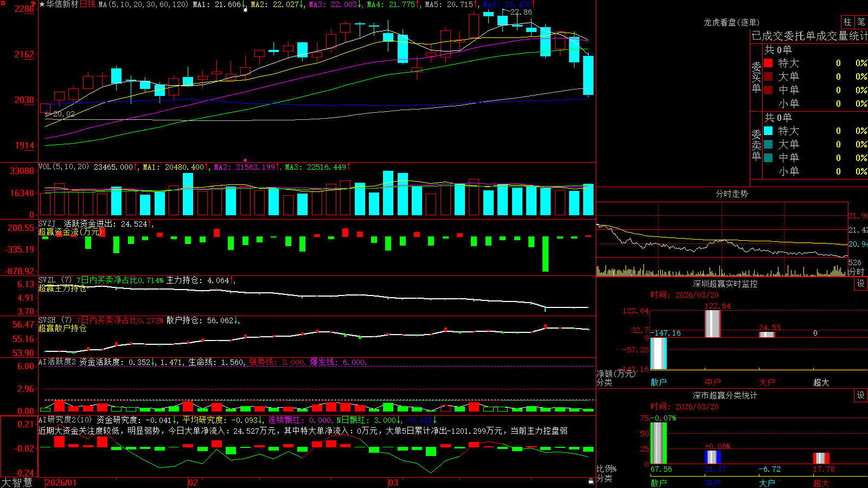Image resolution: width=868 pixels, height=488 pixels.
Task: Click the red question mark icon at top-left
Action: [34, 4]
